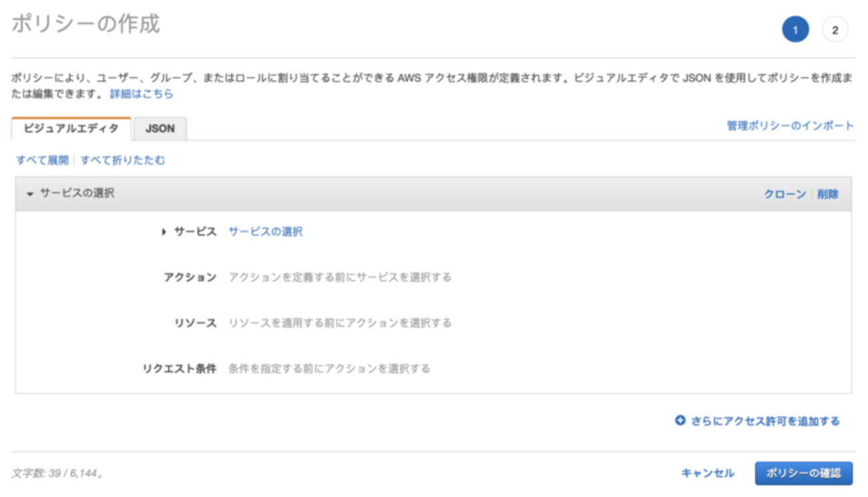Click the アクション row label
This screenshot has width=868, height=497.
point(190,277)
